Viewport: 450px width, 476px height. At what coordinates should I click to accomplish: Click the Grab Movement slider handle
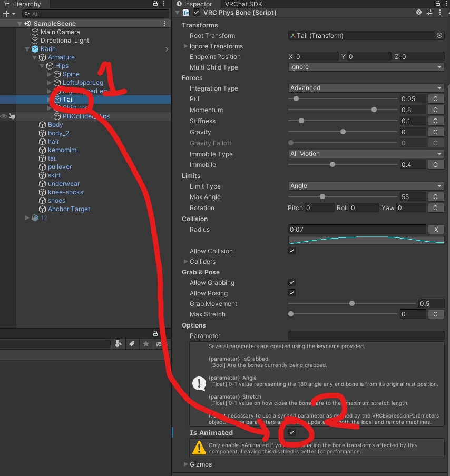coord(352,303)
